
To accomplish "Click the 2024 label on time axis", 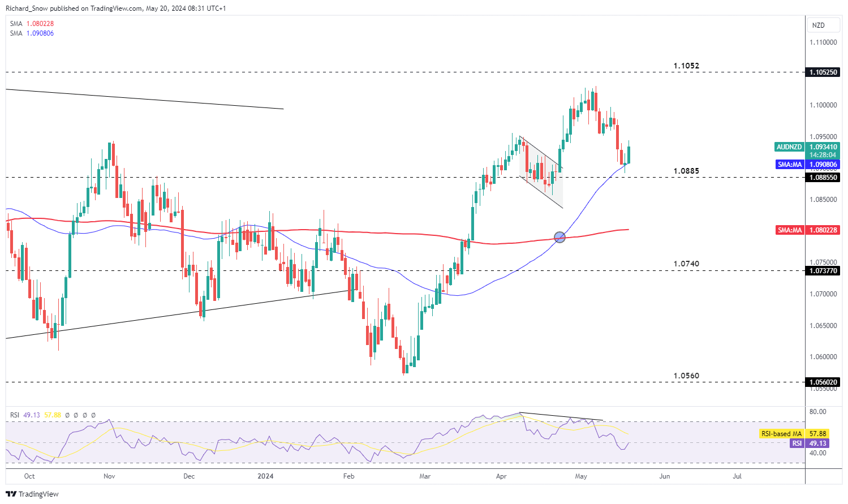I will (x=265, y=476).
